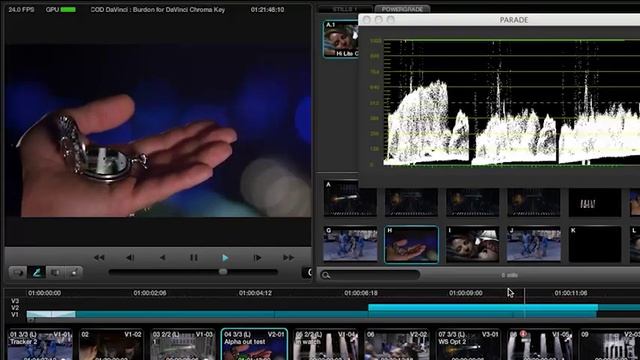
Task: Select still I in the gallery
Action: pyautogui.click(x=472, y=244)
